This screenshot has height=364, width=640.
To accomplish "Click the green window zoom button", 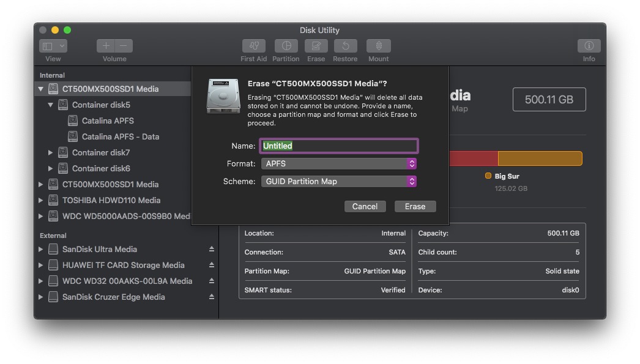I will (x=67, y=30).
